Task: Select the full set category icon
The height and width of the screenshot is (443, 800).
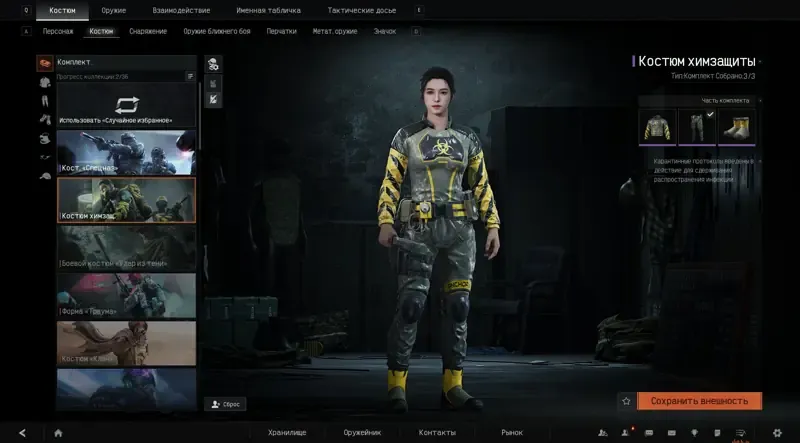Action: (45, 63)
